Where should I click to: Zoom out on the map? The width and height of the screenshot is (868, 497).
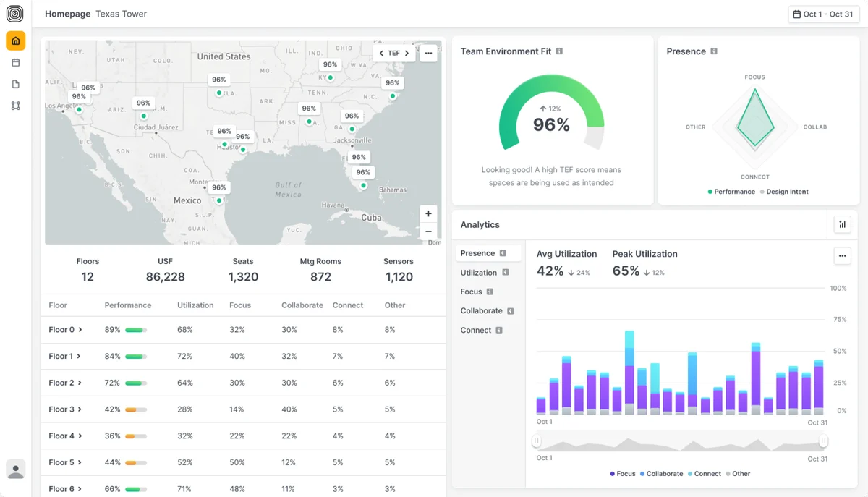[x=428, y=231]
